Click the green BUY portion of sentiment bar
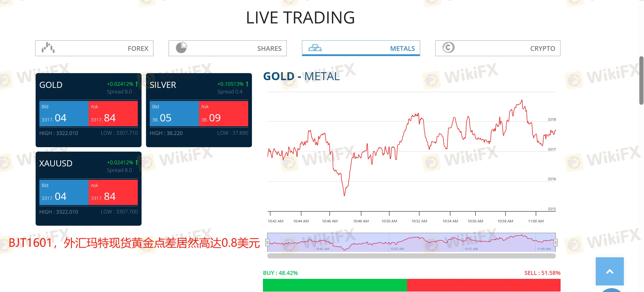 tap(335, 285)
